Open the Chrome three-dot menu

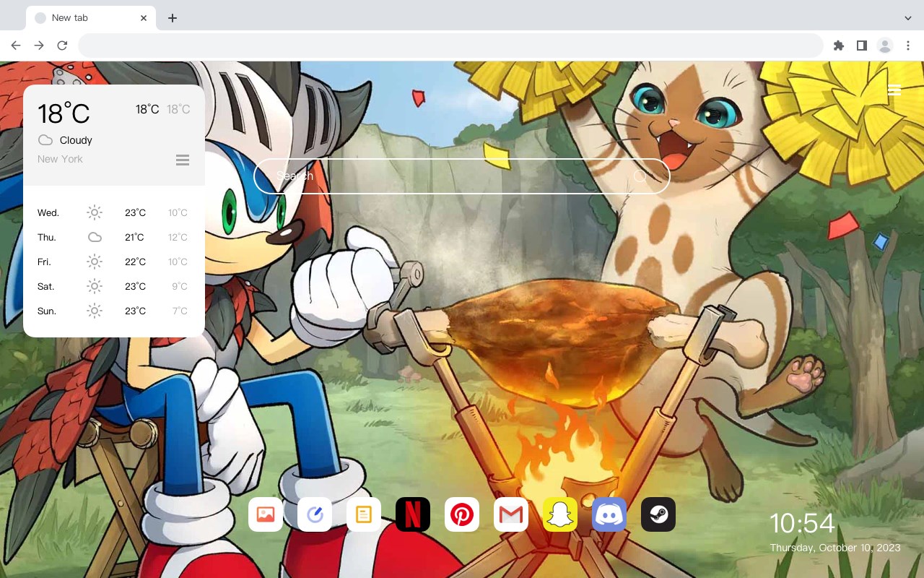point(907,46)
